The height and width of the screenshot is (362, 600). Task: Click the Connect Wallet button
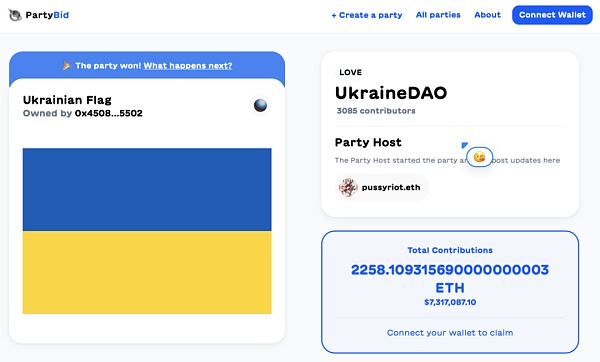[552, 15]
